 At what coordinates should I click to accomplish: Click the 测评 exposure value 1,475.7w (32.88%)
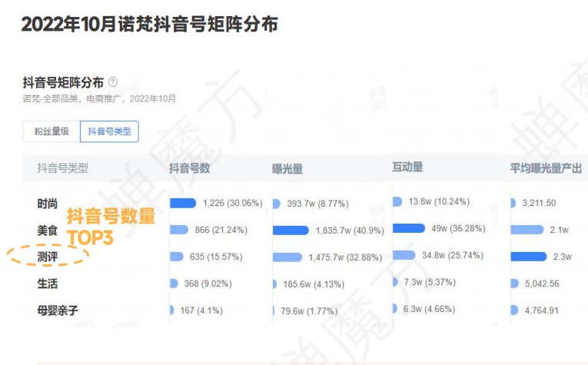(345, 257)
